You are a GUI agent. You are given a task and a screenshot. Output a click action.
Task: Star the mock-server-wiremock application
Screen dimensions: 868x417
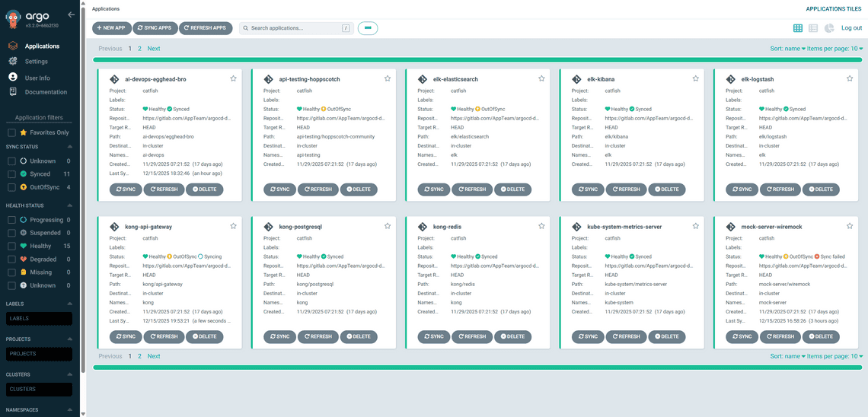pyautogui.click(x=849, y=226)
